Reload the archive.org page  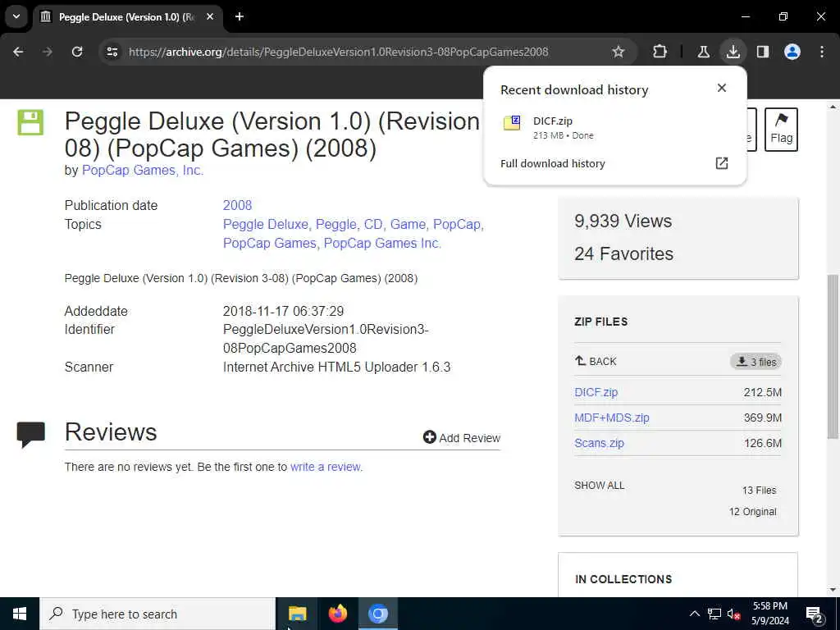pyautogui.click(x=77, y=52)
